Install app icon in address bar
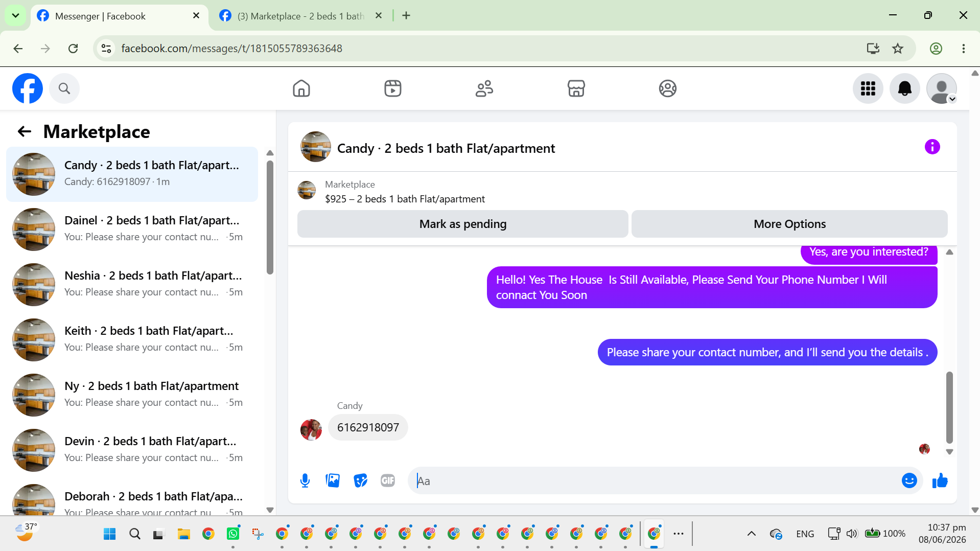The height and width of the screenshot is (551, 980). pos(873,49)
